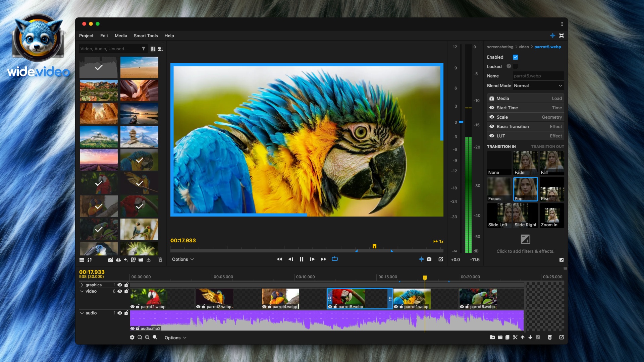The width and height of the screenshot is (644, 362).
Task: Hide the graphics track with eye icon
Action: click(120, 285)
